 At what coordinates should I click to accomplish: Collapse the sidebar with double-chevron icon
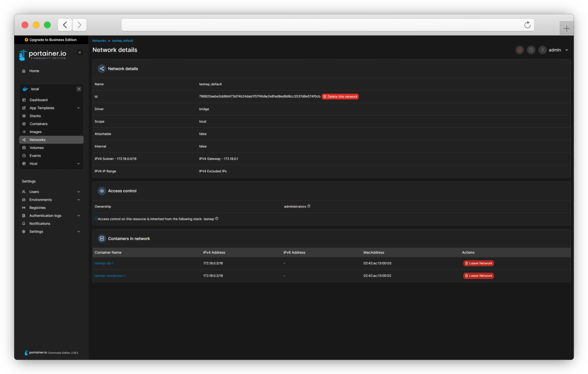(x=80, y=53)
